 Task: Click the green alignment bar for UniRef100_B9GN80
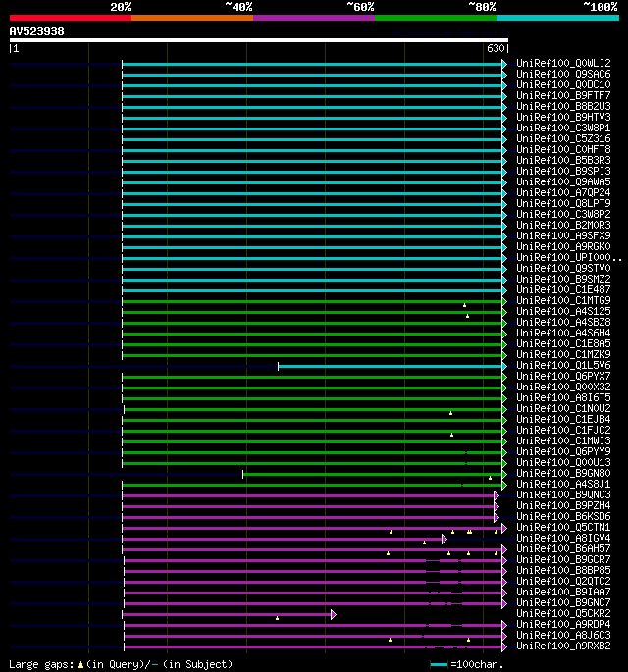tap(373, 475)
